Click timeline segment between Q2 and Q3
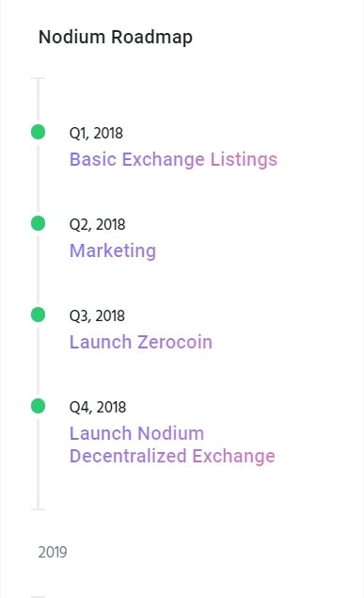Image resolution: width=364 pixels, height=598 pixels. pyautogui.click(x=38, y=269)
